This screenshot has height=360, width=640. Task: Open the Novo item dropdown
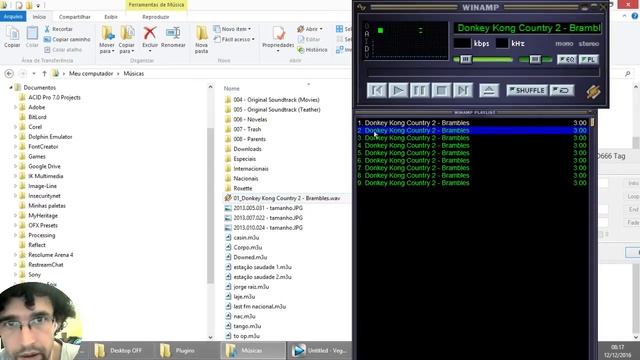pyautogui.click(x=232, y=29)
